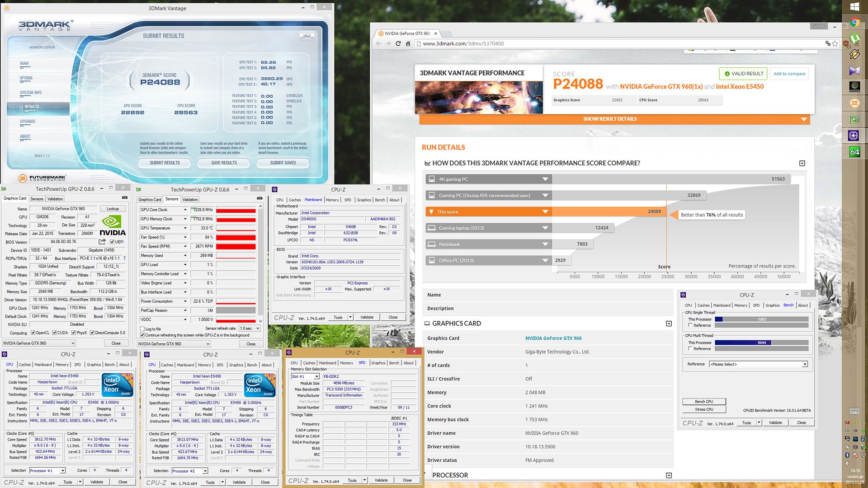
Task: Switch to Validation tab in left GPU-Z window
Action: point(55,199)
